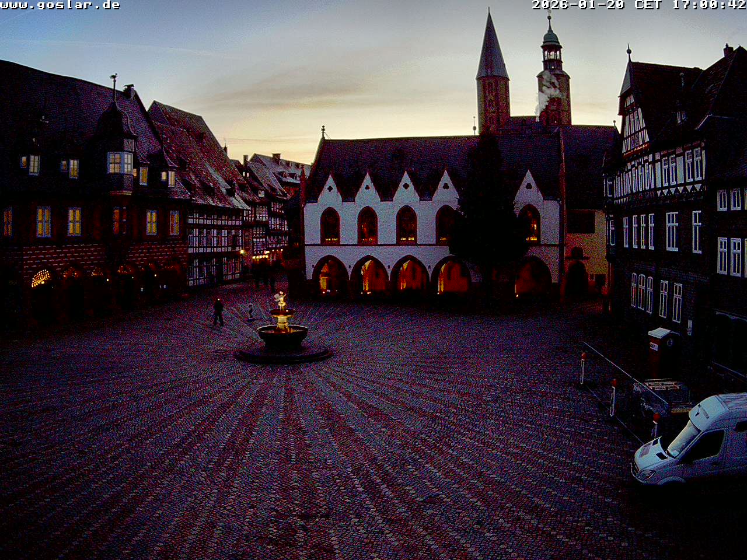Click the steam plume beside the bell tower
The image size is (747, 560).
click(547, 92)
